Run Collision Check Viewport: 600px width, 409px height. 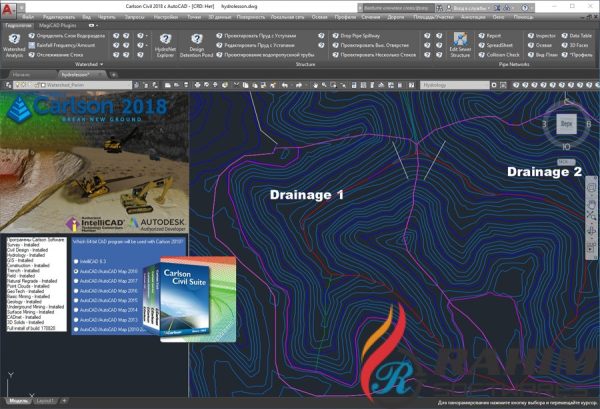coord(499,55)
